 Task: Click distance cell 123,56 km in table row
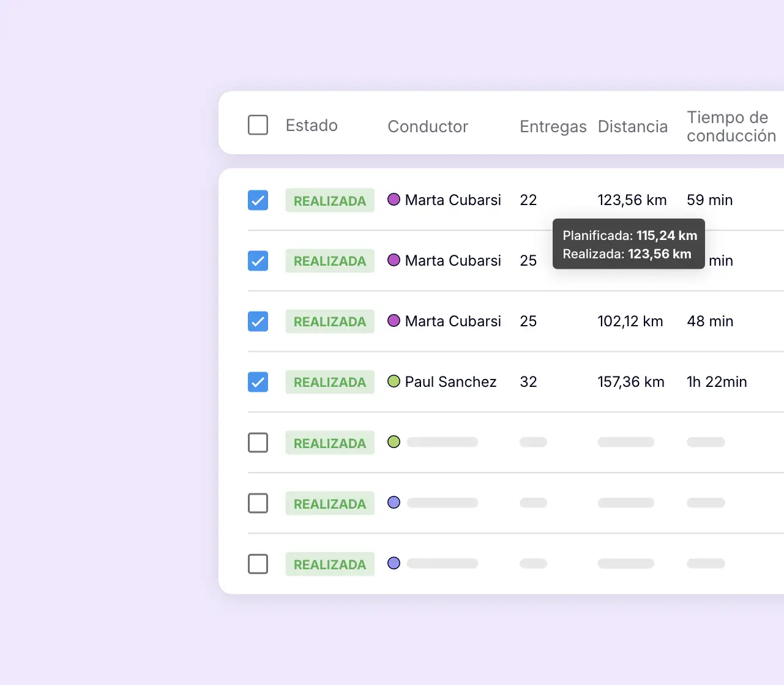[632, 200]
